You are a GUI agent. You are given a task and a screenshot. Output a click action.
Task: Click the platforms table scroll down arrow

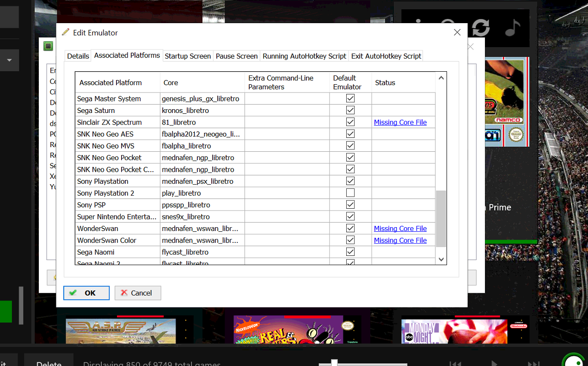tap(441, 260)
